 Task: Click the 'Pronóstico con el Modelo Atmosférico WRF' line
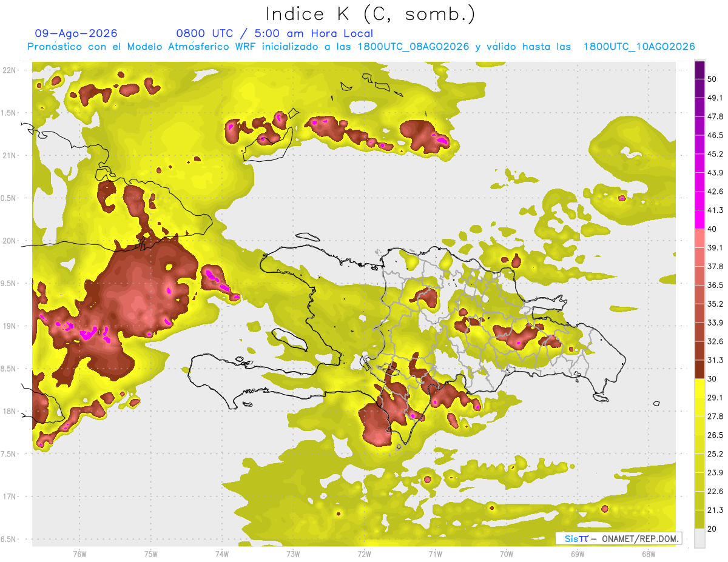tap(361, 47)
